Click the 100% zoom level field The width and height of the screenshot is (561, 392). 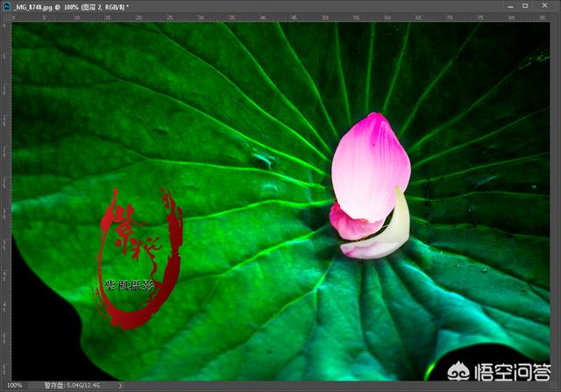16,386
